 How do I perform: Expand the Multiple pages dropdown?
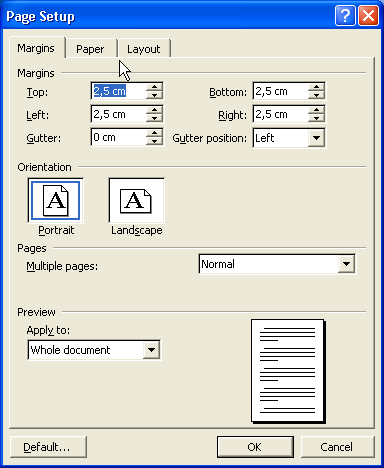[346, 264]
